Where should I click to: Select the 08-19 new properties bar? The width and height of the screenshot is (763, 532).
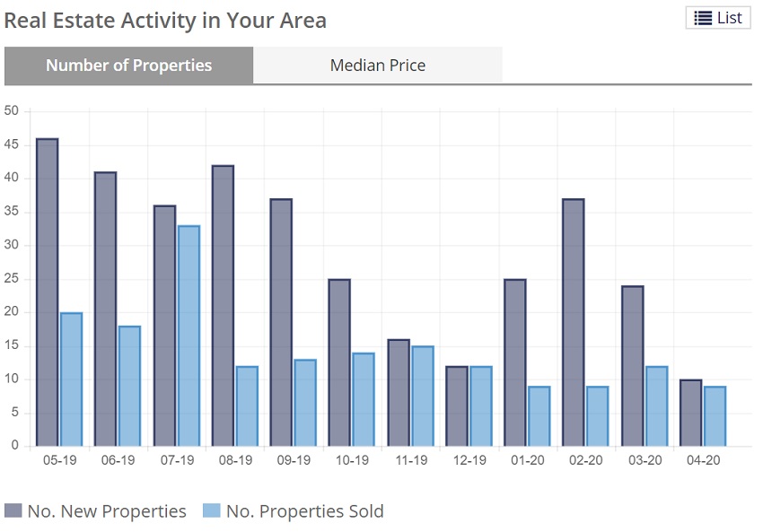pos(223,305)
